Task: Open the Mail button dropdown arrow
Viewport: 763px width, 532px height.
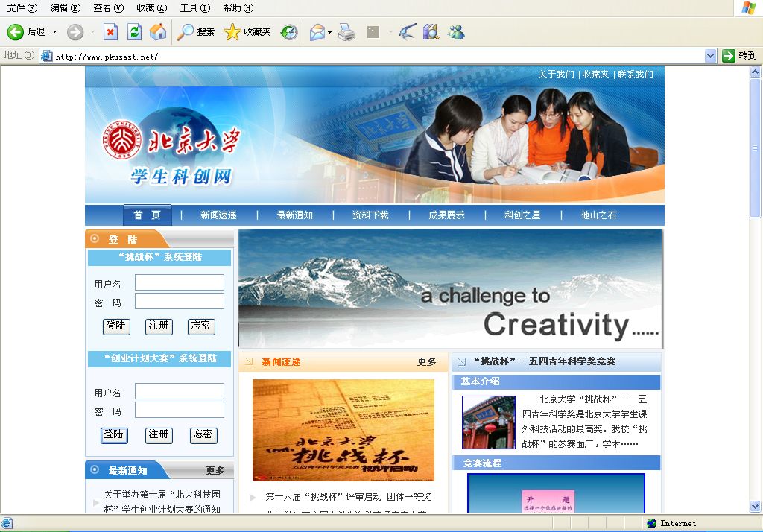Action: click(329, 32)
